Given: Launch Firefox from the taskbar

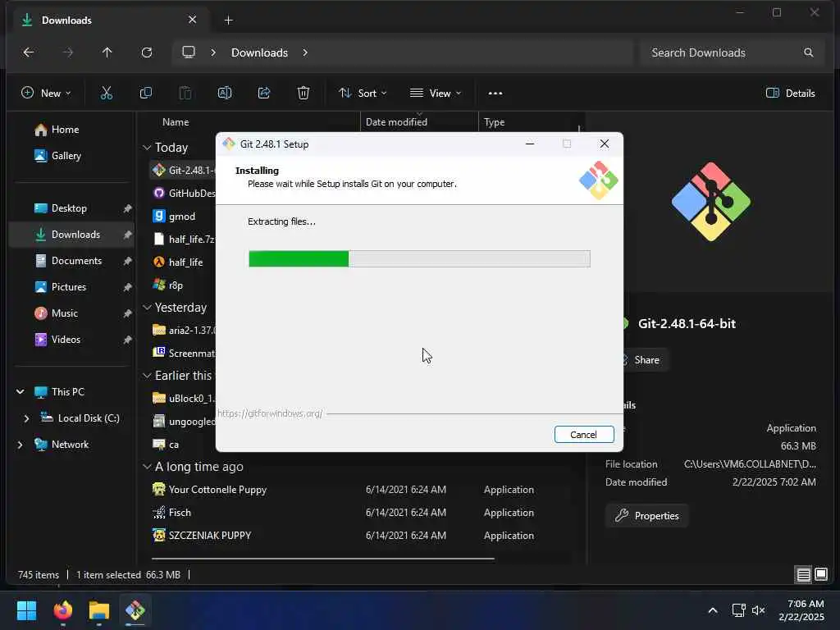Looking at the screenshot, I should [62, 610].
